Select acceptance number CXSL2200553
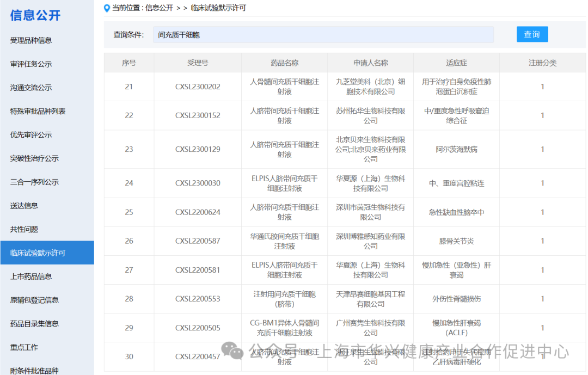Viewport: 588px width, 375px height. click(x=198, y=299)
